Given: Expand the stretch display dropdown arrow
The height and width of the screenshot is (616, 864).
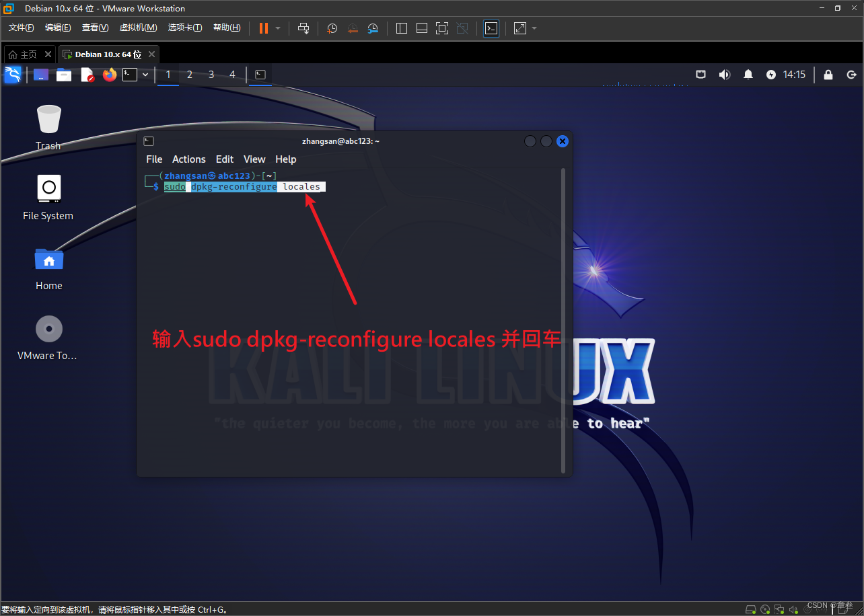Looking at the screenshot, I should tap(534, 28).
